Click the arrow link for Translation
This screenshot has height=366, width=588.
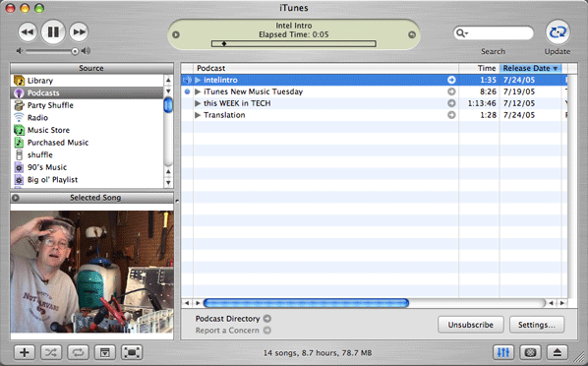coord(451,115)
